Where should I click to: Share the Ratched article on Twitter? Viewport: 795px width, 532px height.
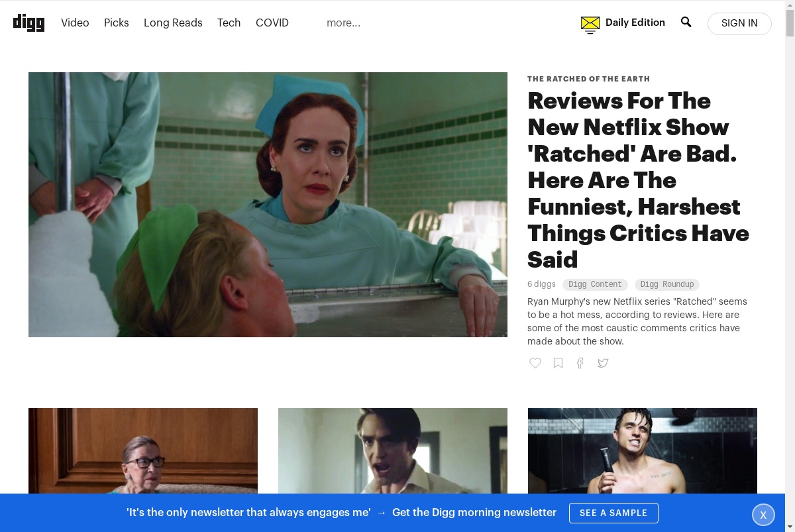[603, 362]
